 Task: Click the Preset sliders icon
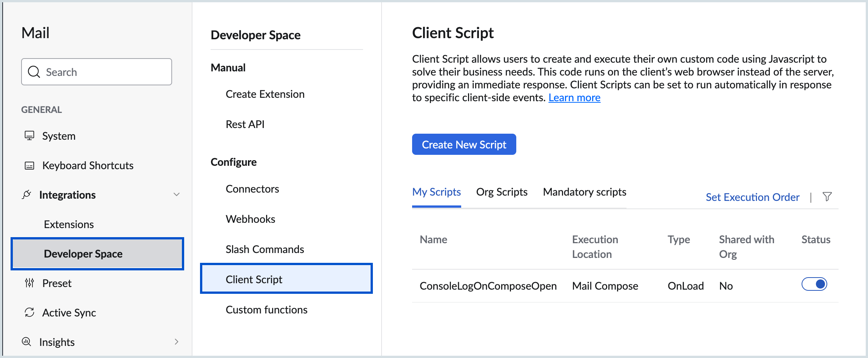point(29,283)
